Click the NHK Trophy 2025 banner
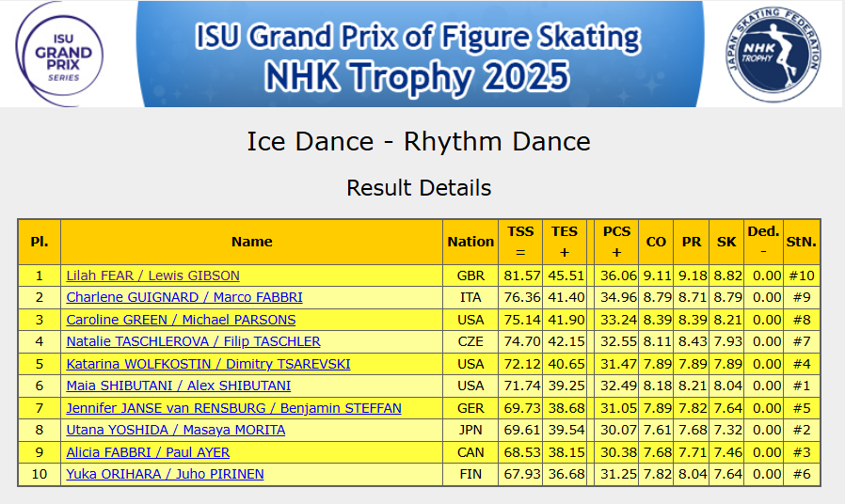This screenshot has width=845, height=504. [x=419, y=54]
